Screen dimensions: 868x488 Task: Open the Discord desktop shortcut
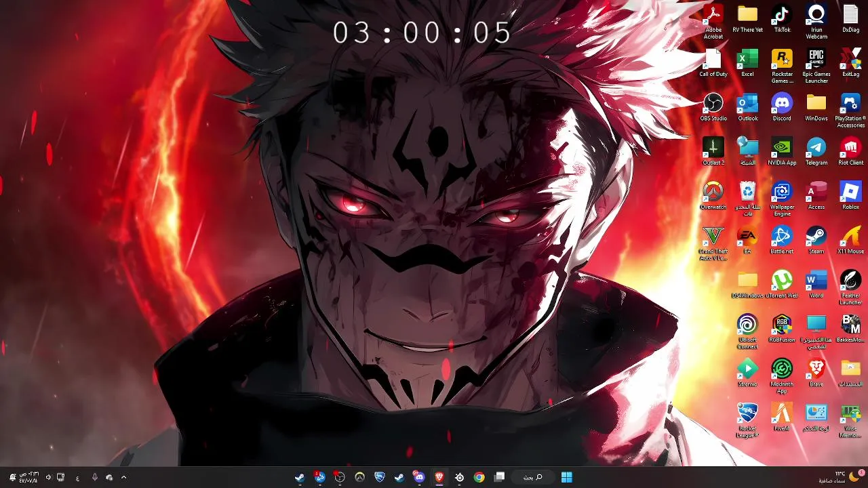pos(782,107)
